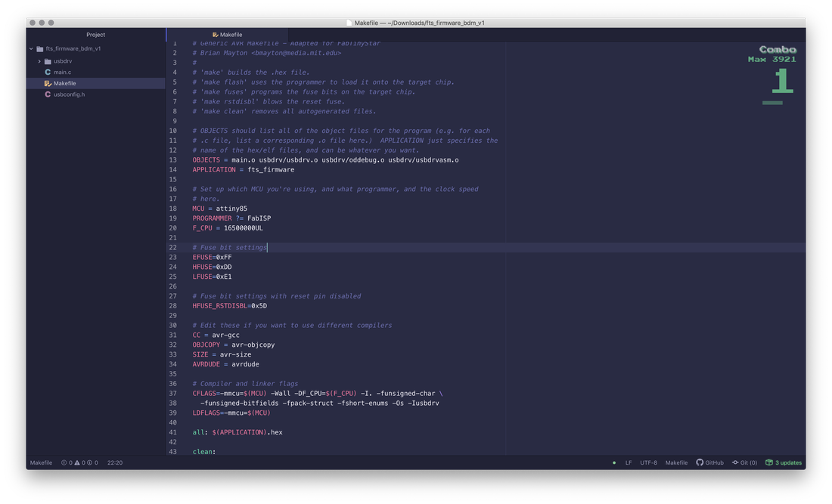Screen dimensions: 832x504
Task: Click the HFUSE=0xDD line
Action: [212, 267]
